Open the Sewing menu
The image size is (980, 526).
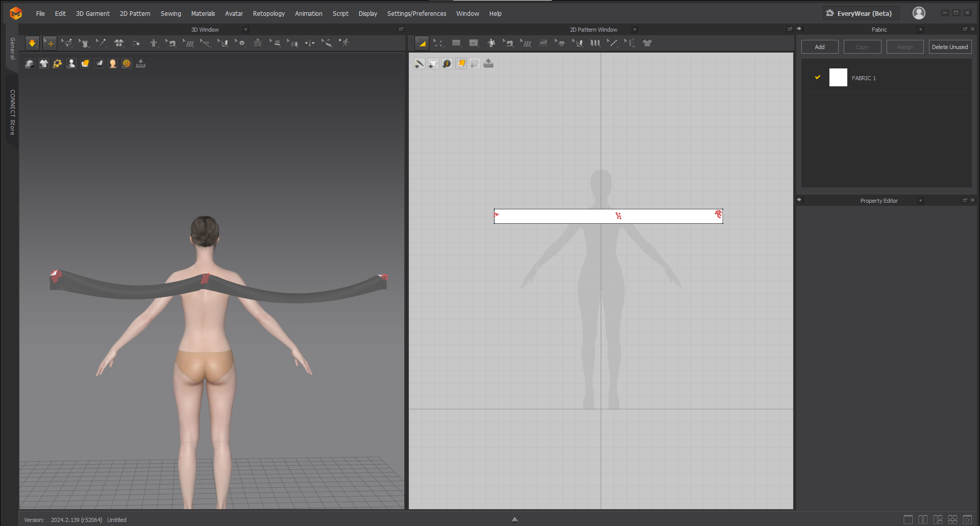[x=171, y=14]
